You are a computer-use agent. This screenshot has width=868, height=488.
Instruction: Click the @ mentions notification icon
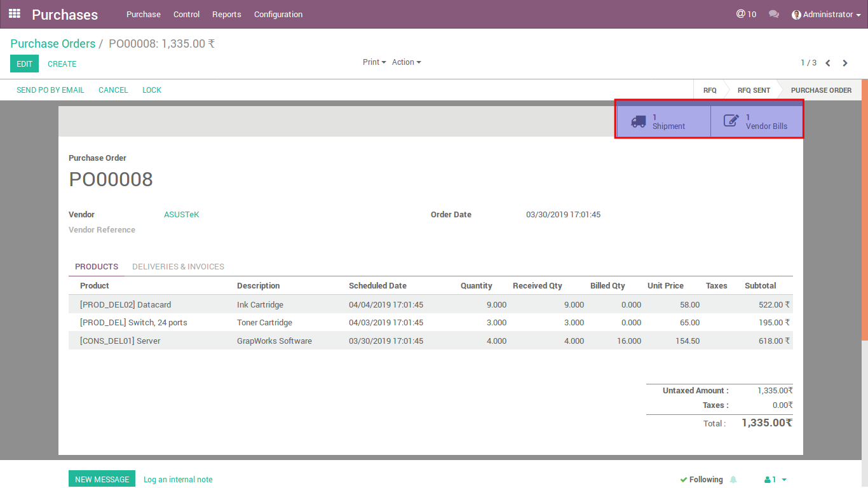click(x=741, y=14)
